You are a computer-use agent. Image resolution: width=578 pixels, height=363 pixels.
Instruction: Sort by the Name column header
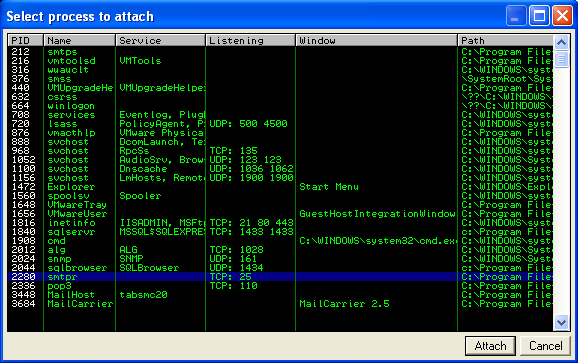pyautogui.click(x=79, y=40)
